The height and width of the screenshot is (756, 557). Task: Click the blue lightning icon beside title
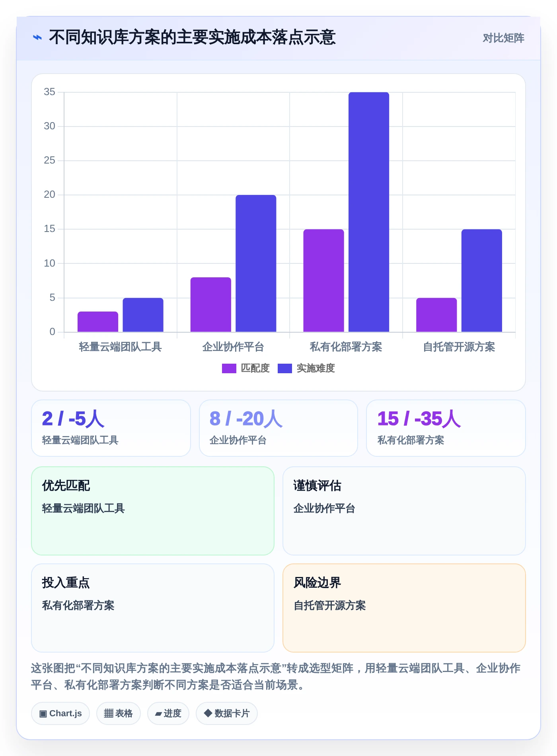[37, 38]
